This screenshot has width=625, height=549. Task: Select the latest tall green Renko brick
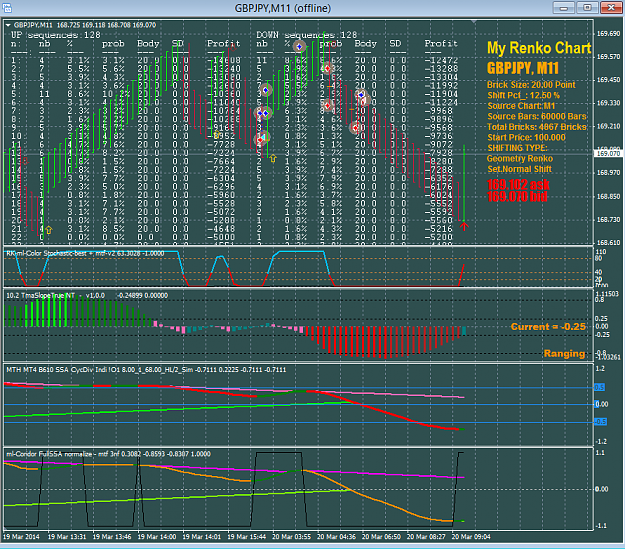click(464, 183)
